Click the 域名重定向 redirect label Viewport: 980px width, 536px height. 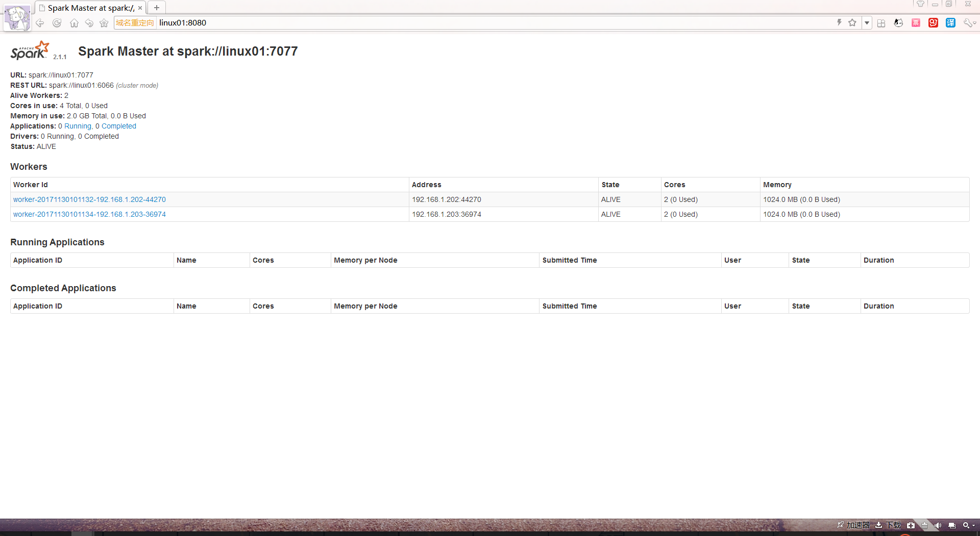click(135, 23)
